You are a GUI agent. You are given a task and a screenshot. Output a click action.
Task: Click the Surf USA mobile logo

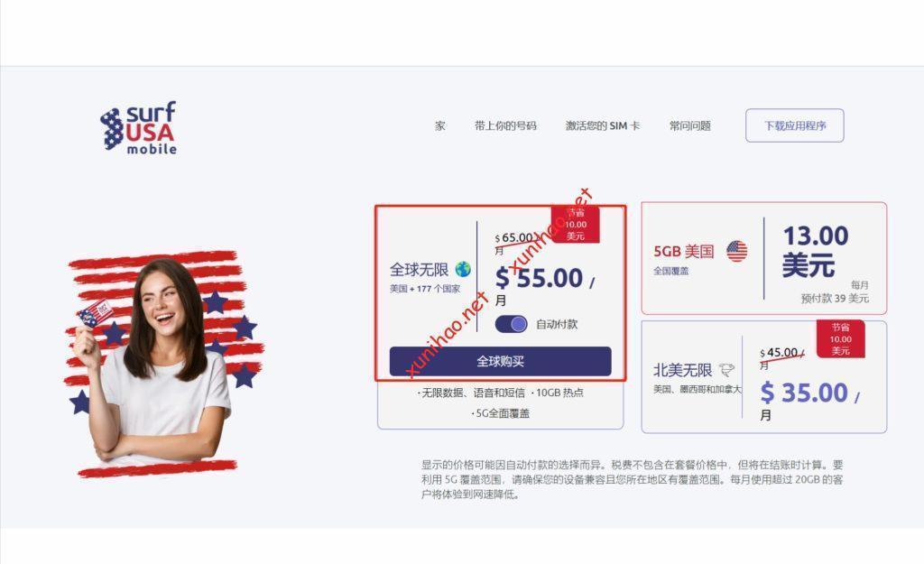coord(138,128)
